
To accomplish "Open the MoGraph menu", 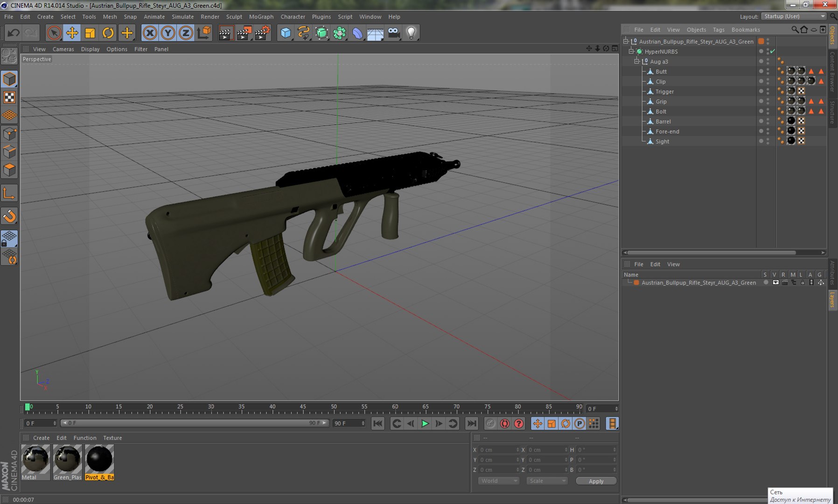I will tap(261, 17).
